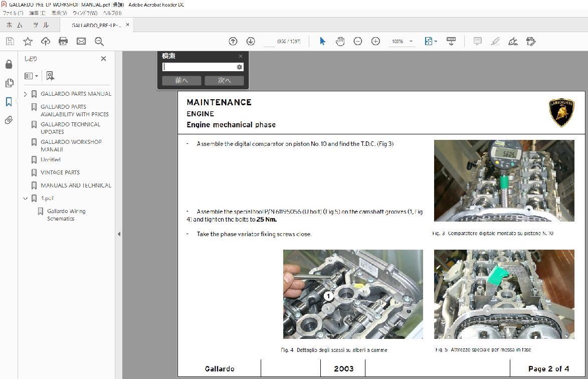The image size is (588, 379).
Task: Click the search (検索) text field
Action: pyautogui.click(x=199, y=67)
